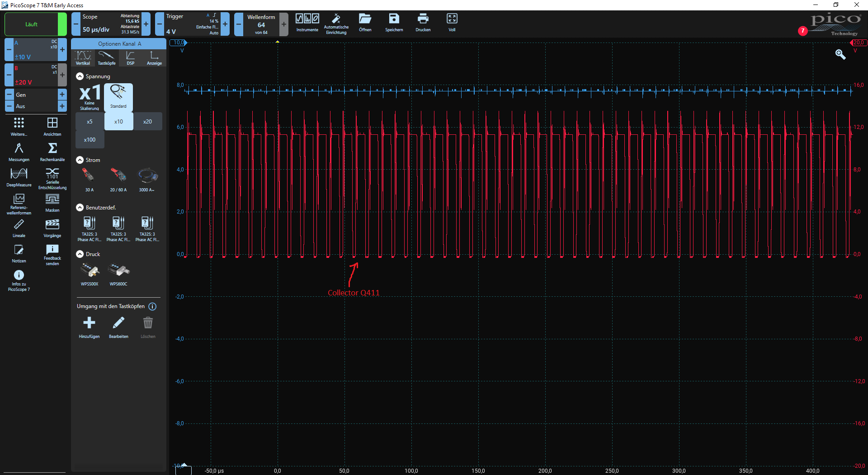Choose x100 probe attenuation
868x475 pixels.
pos(90,140)
